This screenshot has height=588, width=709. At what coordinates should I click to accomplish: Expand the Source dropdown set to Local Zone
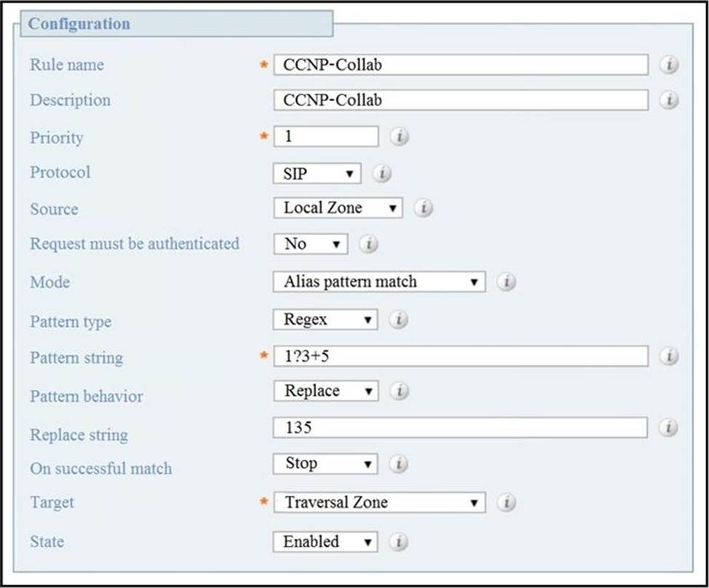338,208
